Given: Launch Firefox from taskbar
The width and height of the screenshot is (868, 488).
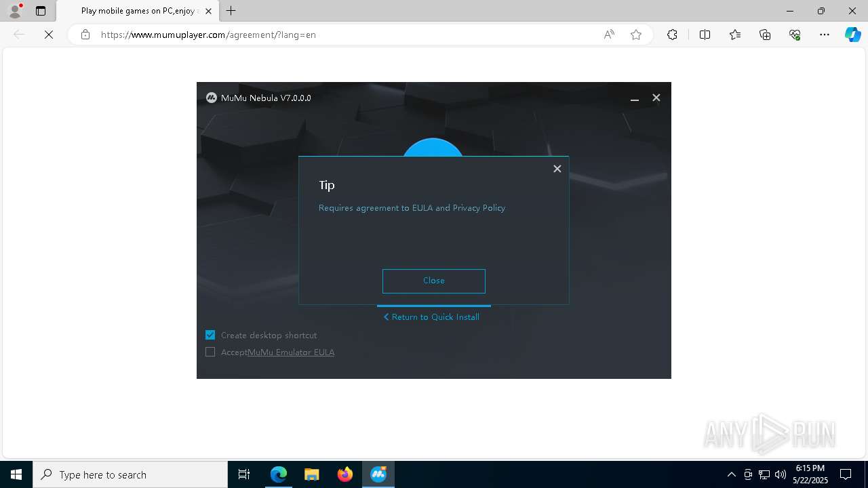Looking at the screenshot, I should pyautogui.click(x=345, y=474).
